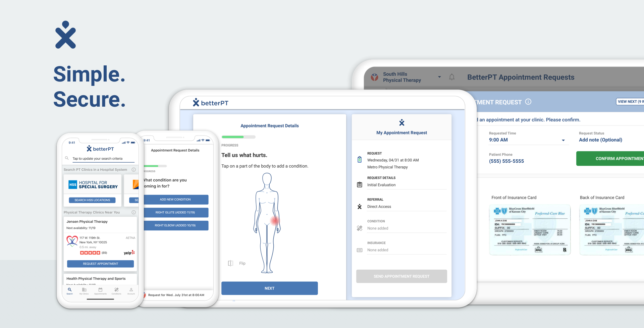Viewport: 644px width, 328px height.
Task: Open the My Clinics tab on phone
Action: [x=84, y=291]
